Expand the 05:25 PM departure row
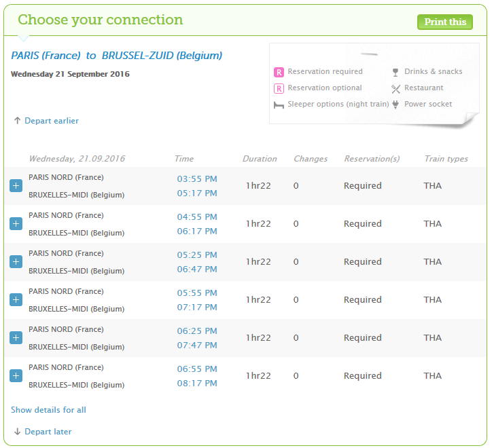This screenshot has height=448, width=494. click(x=16, y=262)
